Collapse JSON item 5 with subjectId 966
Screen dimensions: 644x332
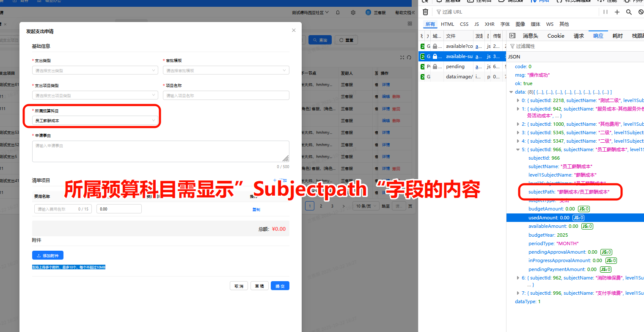(x=518, y=149)
